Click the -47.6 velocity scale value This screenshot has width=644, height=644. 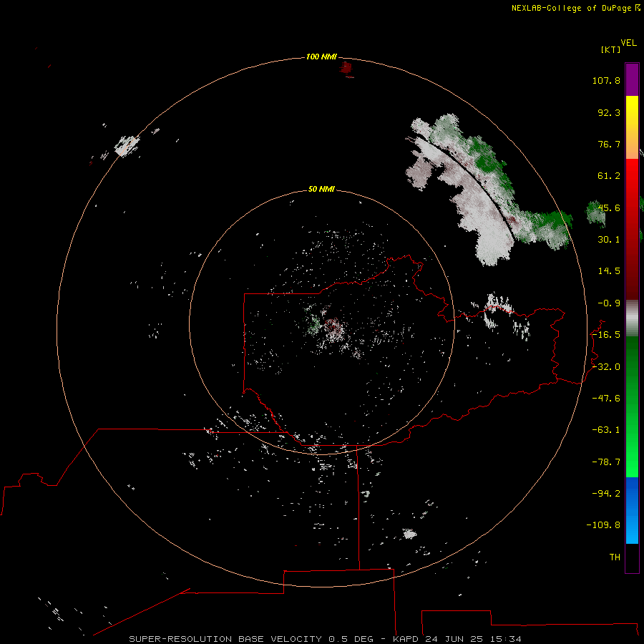606,399
